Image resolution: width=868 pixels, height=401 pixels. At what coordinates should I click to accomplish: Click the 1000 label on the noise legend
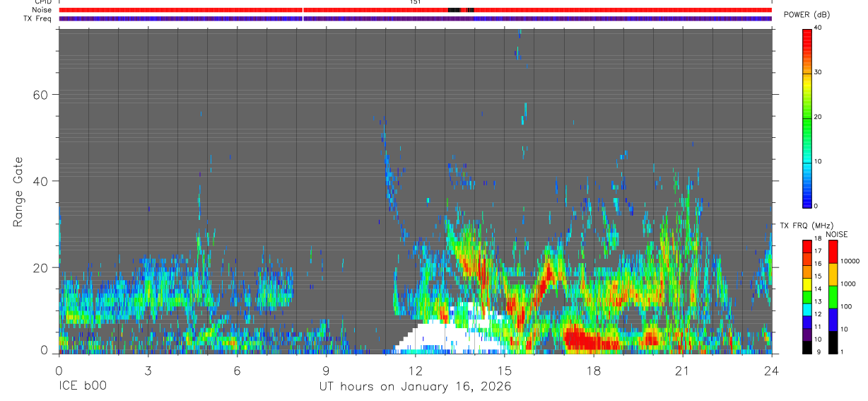[847, 284]
